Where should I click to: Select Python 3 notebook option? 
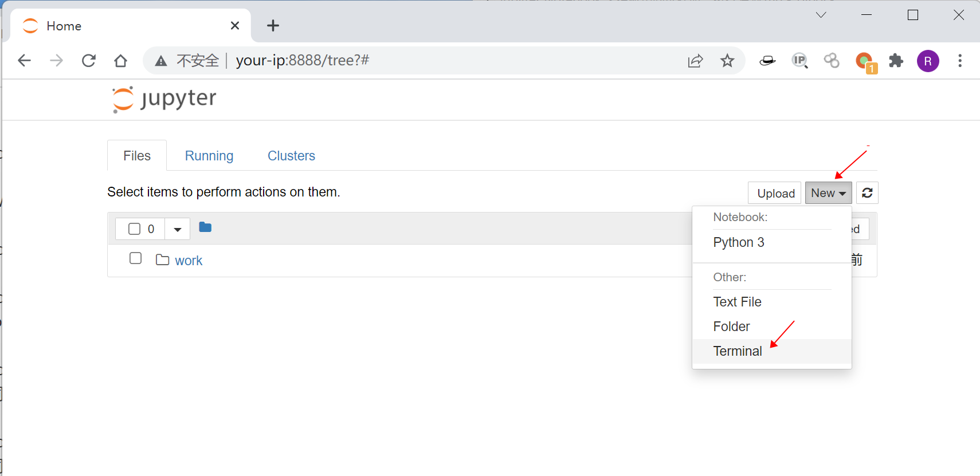point(739,242)
